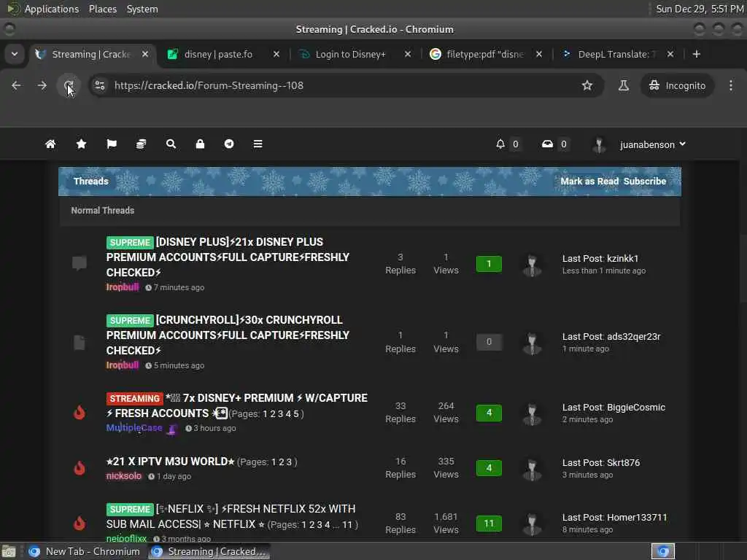Go forward in browser history
Screen dimensions: 747x560
coord(42,86)
